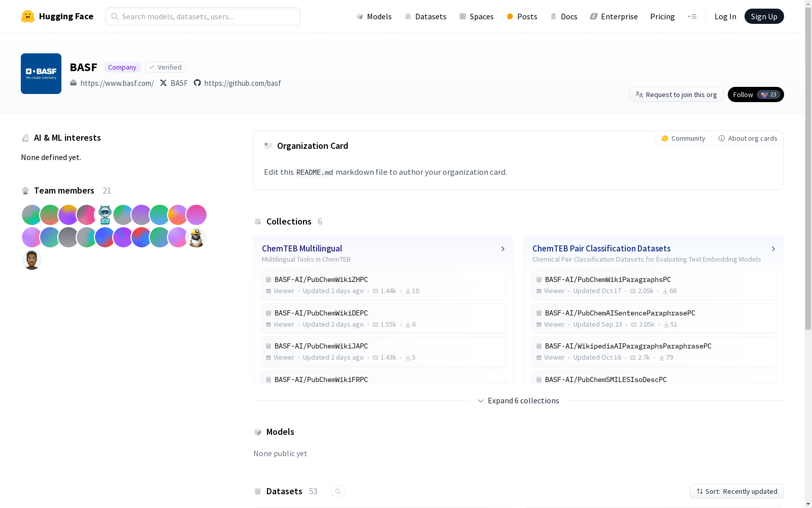The image size is (812, 508).
Task: Open the BASF organization logo
Action: [41, 74]
